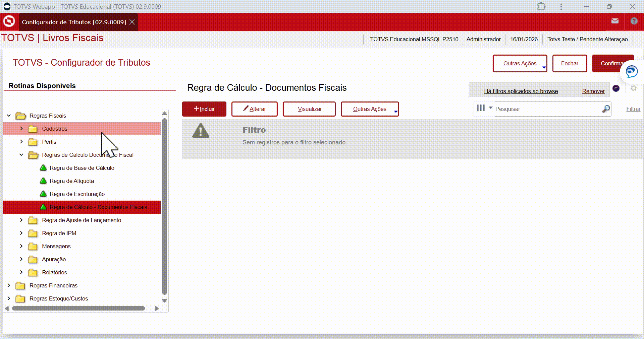Viewport: 644px width, 339px height.
Task: Click the Fechar button
Action: tap(570, 63)
